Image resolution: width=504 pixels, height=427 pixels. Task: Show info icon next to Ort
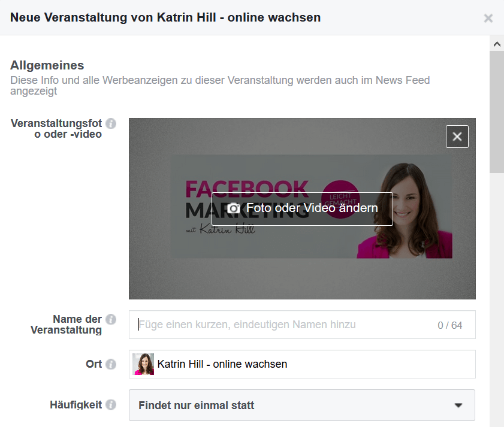click(x=111, y=364)
